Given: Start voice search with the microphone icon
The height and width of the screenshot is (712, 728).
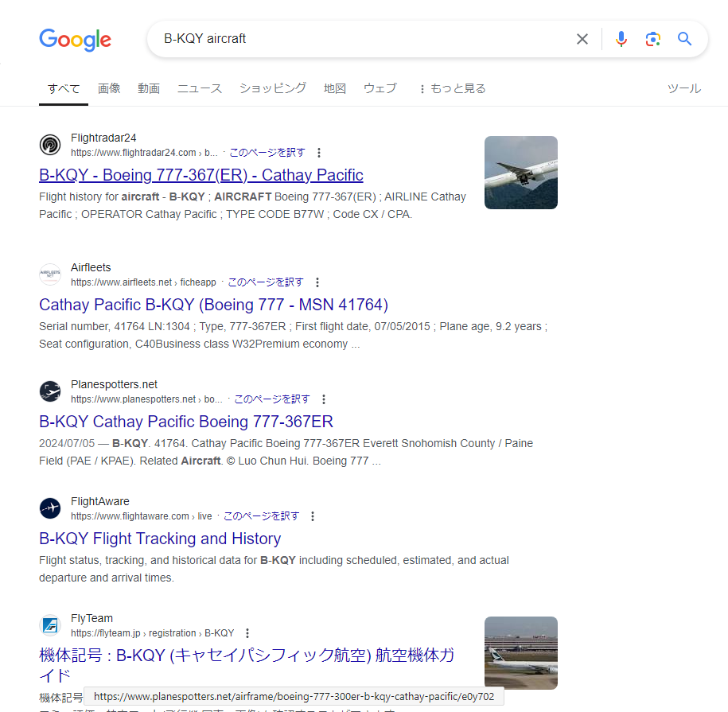Looking at the screenshot, I should pyautogui.click(x=621, y=39).
